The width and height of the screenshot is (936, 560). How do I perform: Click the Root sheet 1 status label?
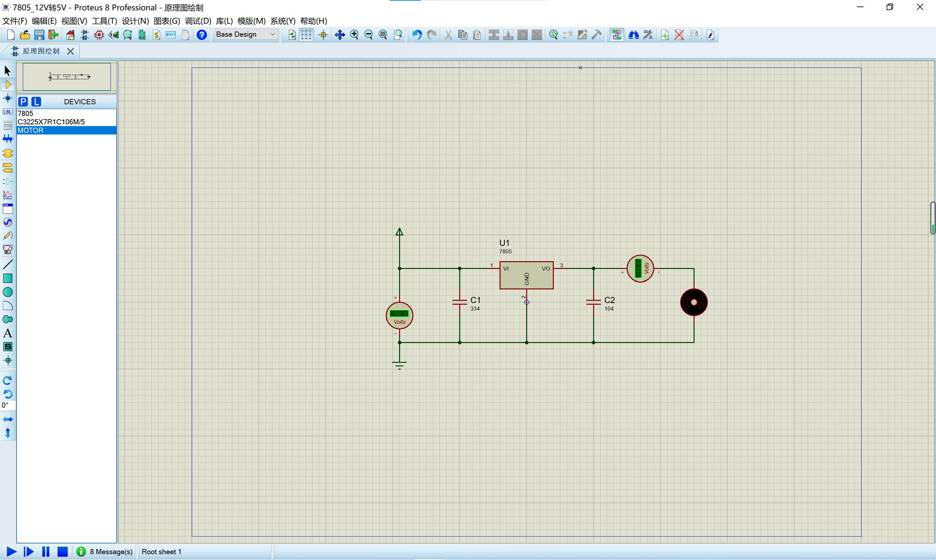tap(161, 552)
